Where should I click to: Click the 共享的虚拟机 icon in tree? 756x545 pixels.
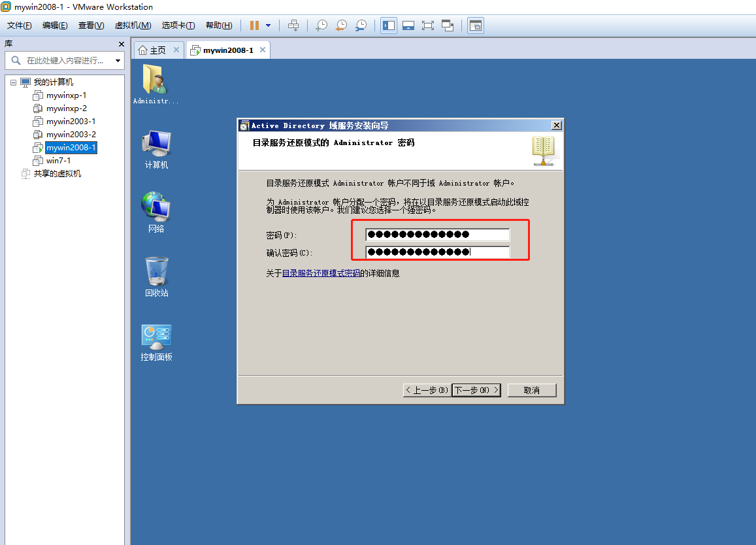pos(25,174)
